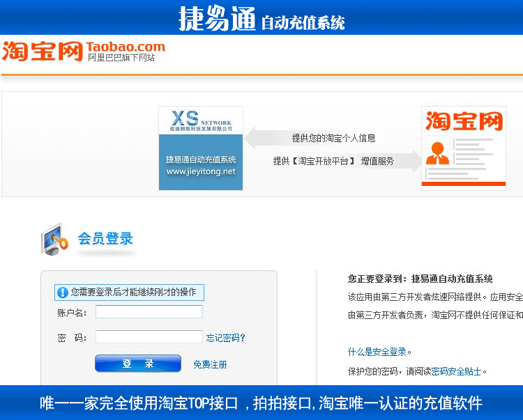Screen dimensions: 523x420
Task: Click the monitor and key login icon
Action: 54,240
